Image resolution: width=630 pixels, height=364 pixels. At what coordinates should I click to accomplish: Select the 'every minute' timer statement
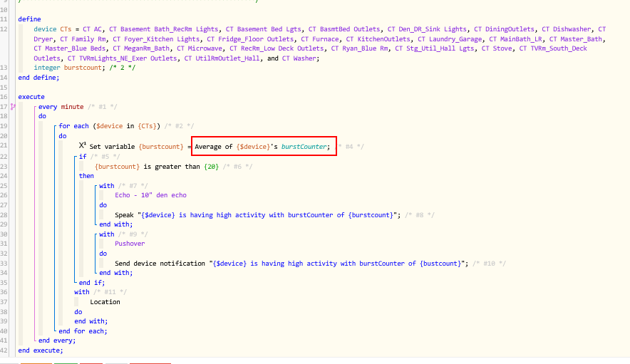click(x=61, y=106)
